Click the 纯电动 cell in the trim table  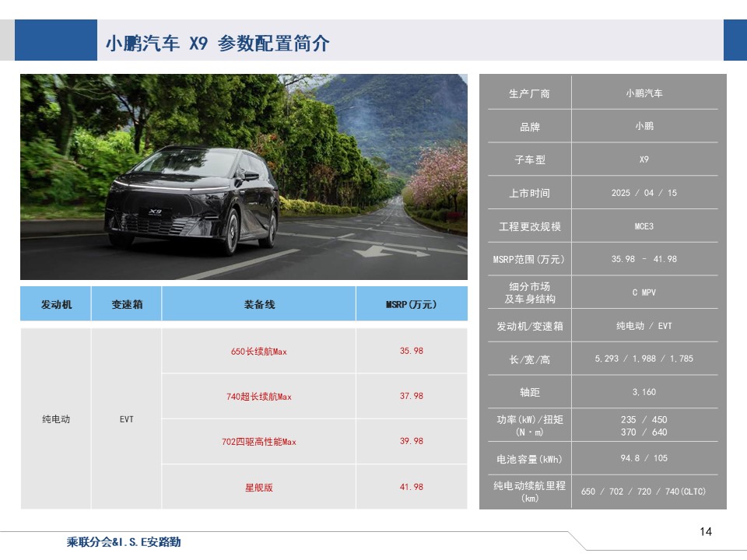coord(56,419)
